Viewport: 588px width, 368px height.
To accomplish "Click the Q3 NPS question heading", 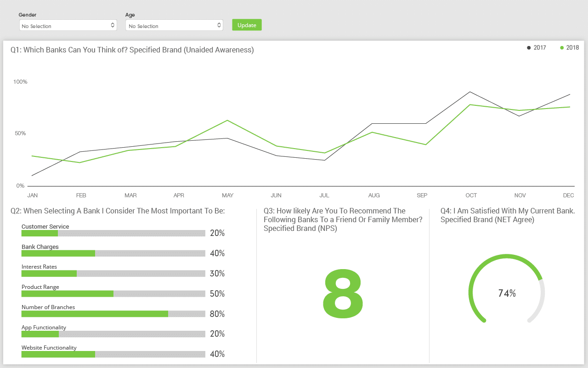I will tap(342, 219).
